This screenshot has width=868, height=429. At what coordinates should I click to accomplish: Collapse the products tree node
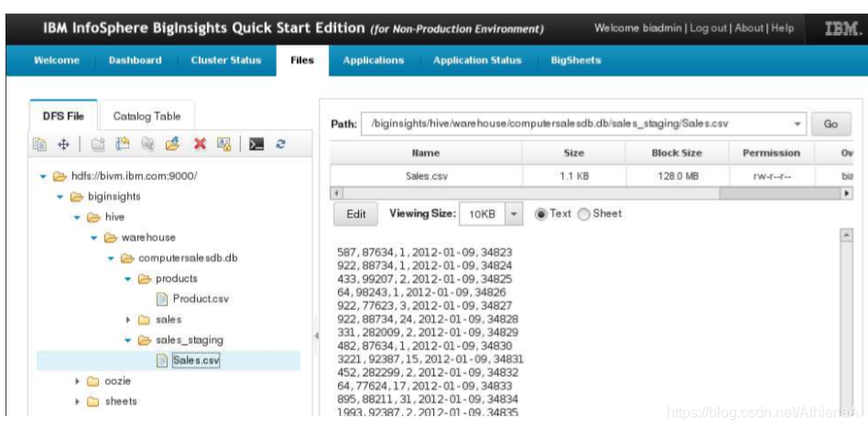point(128,279)
